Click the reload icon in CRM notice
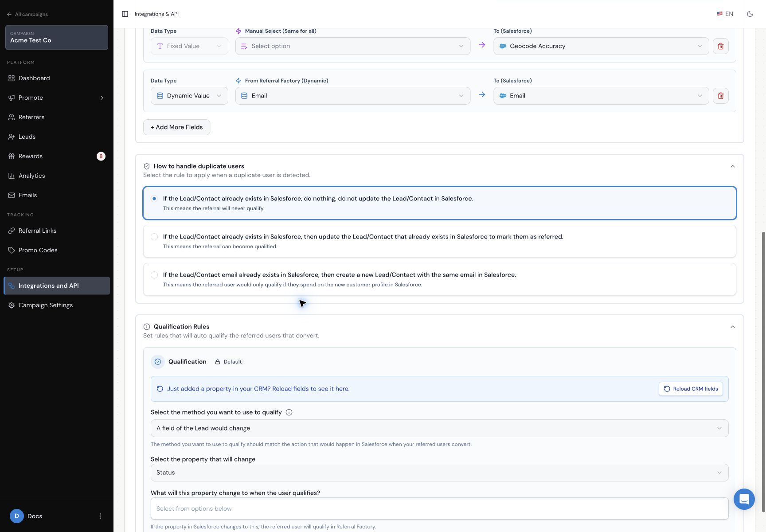766x532 pixels. [160, 389]
